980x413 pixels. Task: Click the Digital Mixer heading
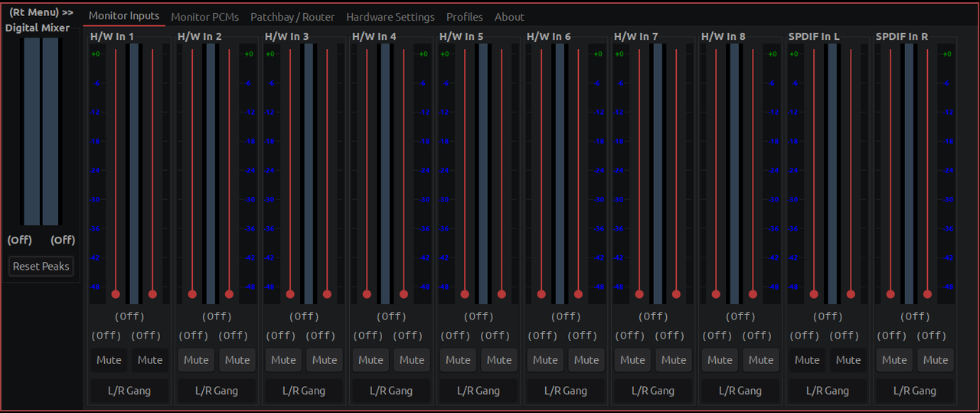[38, 28]
